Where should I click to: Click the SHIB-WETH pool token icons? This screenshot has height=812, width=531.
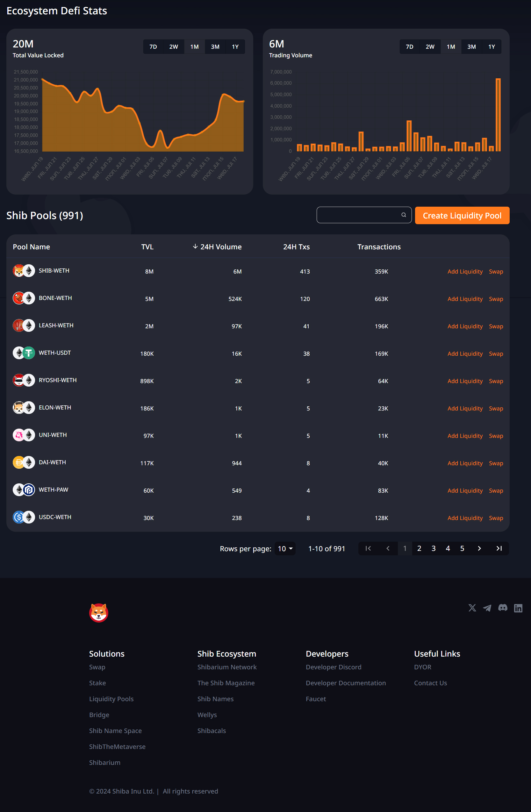click(24, 271)
